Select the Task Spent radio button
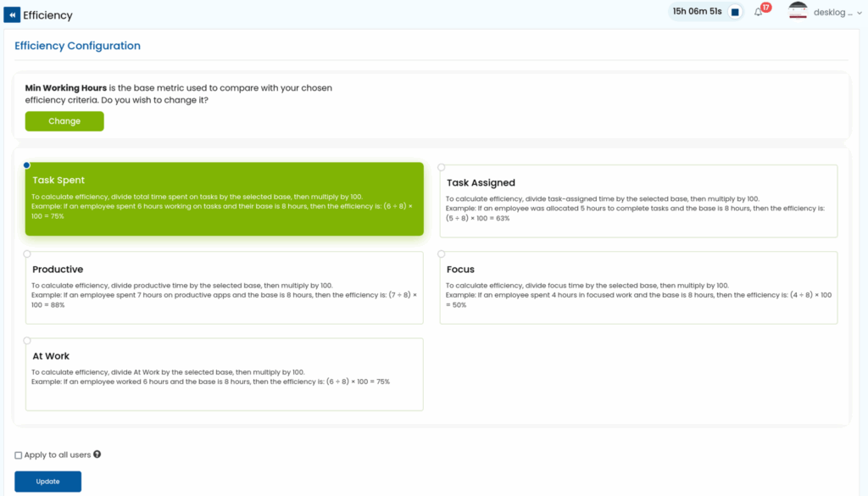 [x=27, y=165]
